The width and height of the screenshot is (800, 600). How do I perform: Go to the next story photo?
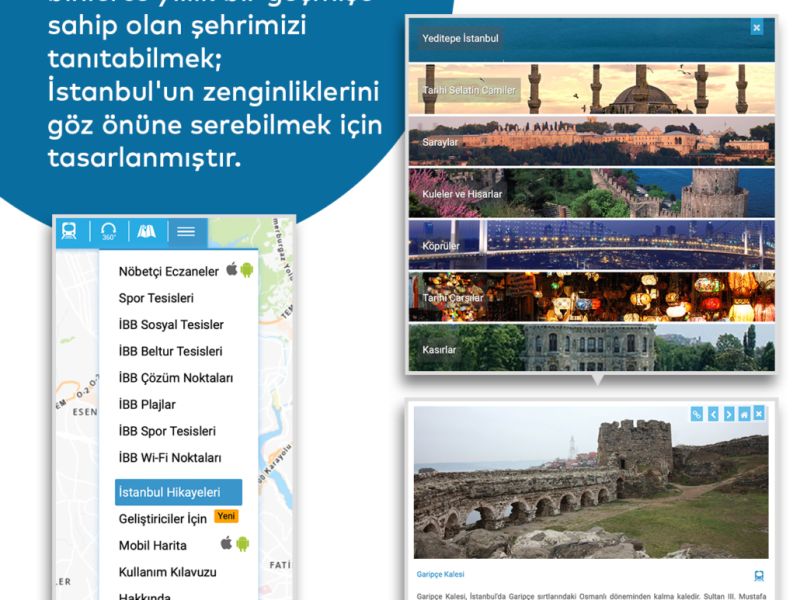729,414
